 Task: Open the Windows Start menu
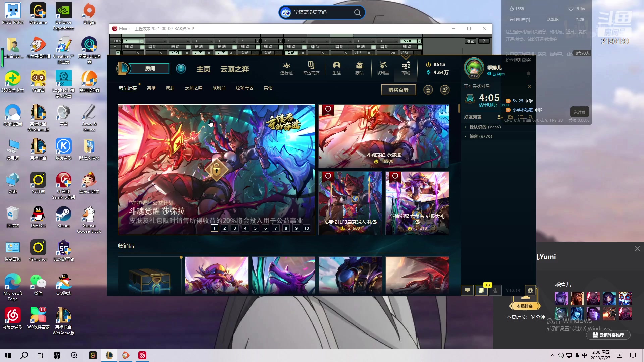pyautogui.click(x=8, y=355)
